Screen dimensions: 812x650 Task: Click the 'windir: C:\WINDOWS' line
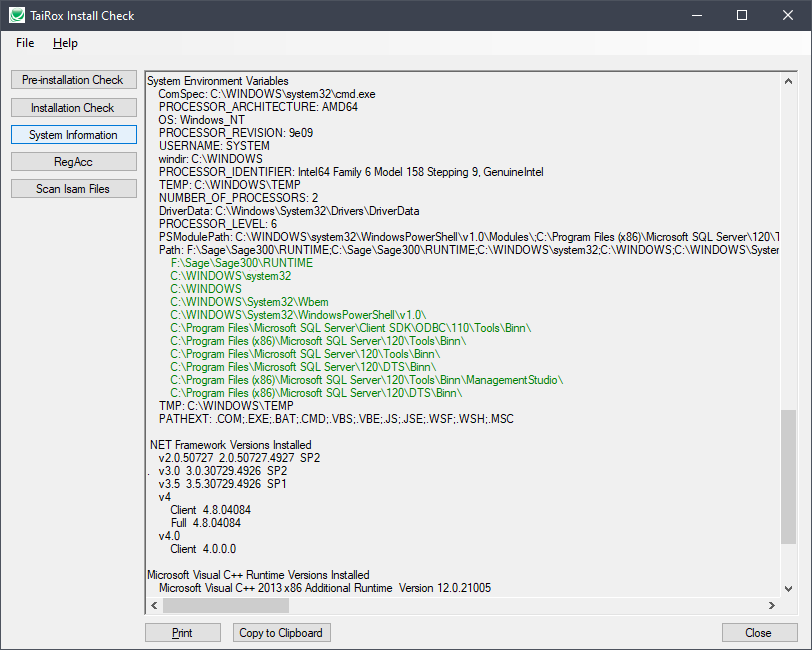tap(210, 158)
